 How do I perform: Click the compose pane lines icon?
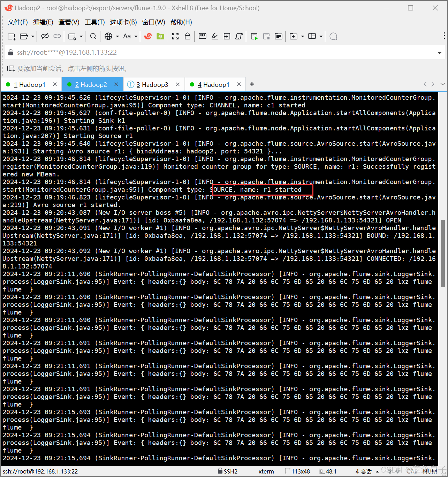tap(279, 36)
